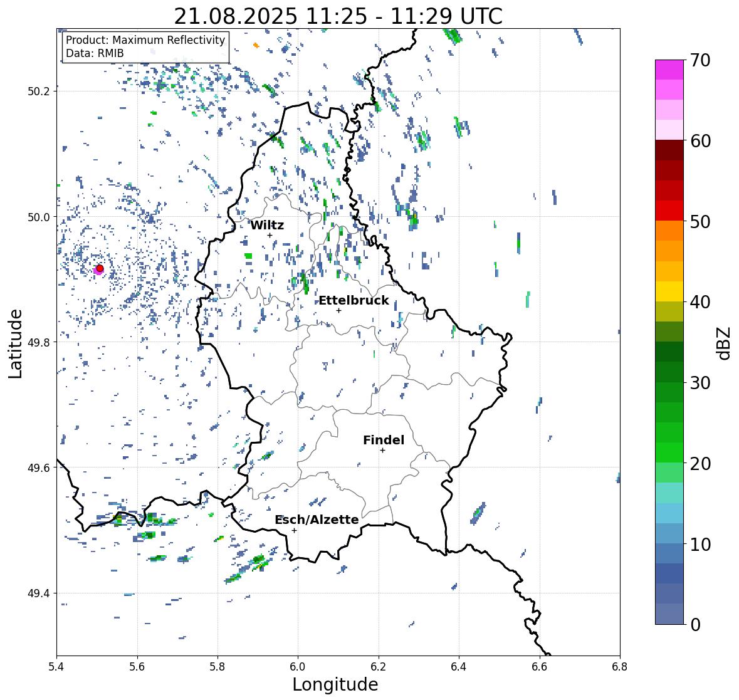Click the magenta top segment of the colorbar
739x700 pixels.
(x=669, y=70)
